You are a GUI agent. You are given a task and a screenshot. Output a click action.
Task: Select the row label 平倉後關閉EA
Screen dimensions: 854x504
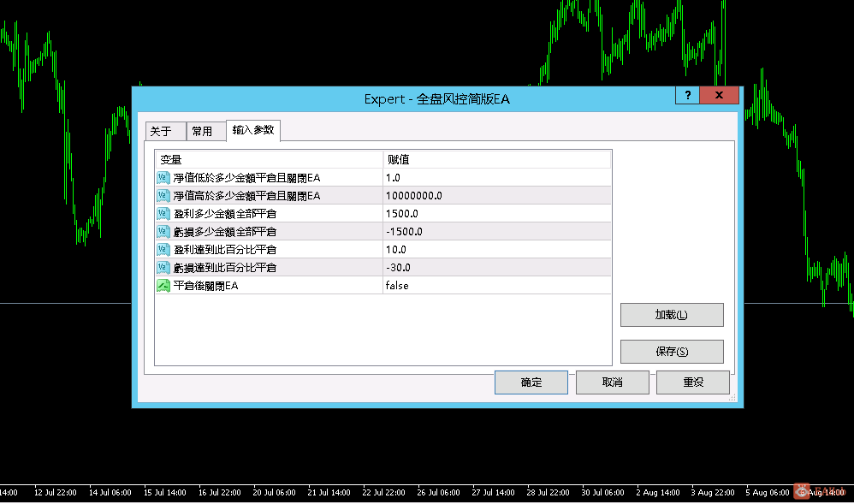pos(206,286)
